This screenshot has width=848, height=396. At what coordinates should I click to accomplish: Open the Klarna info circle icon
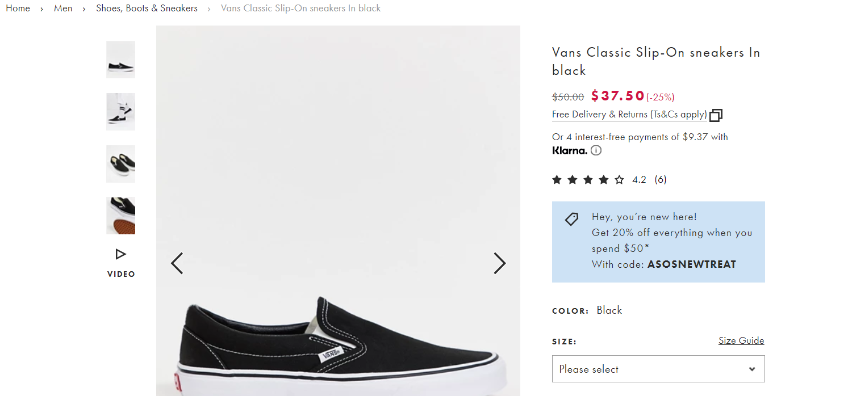pos(596,150)
